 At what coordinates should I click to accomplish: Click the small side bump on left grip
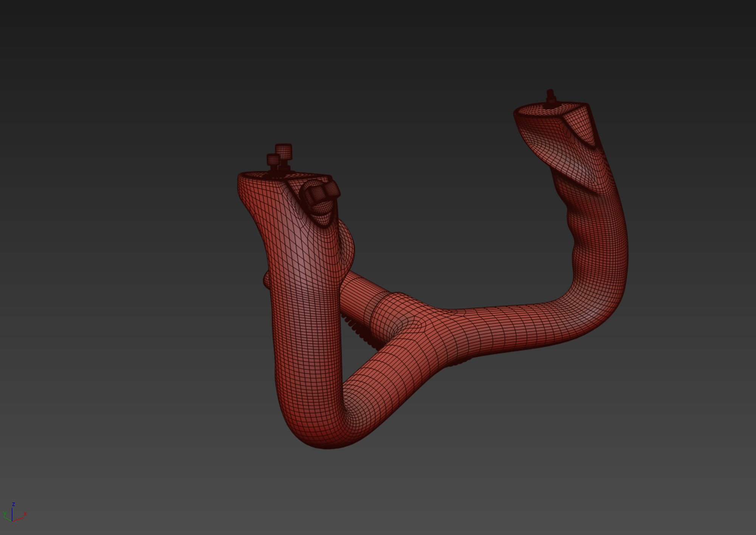(266, 281)
